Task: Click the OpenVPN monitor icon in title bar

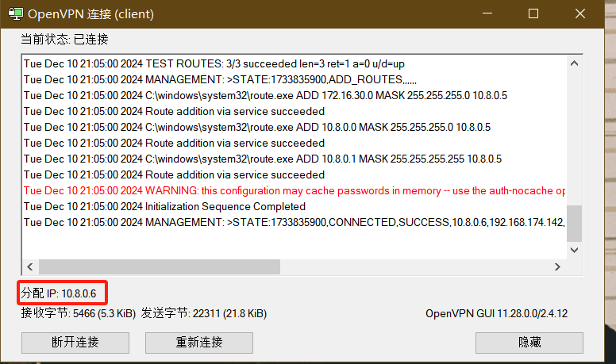Action: [x=16, y=13]
